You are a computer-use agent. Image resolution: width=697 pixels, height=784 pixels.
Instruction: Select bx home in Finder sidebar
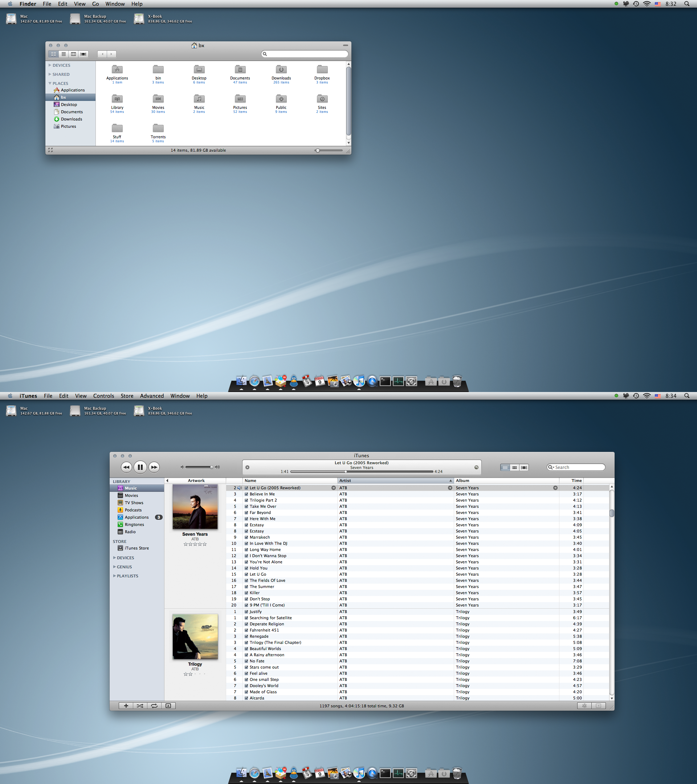(x=70, y=97)
